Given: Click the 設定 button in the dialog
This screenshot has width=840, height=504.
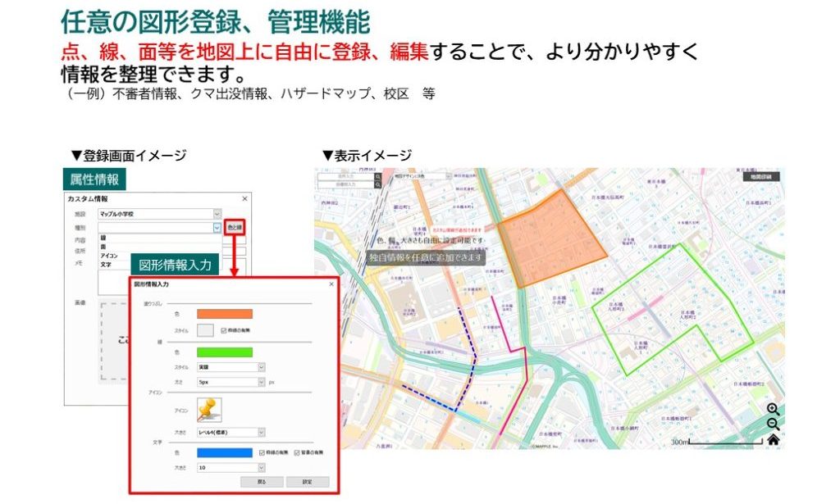Looking at the screenshot, I should (307, 482).
